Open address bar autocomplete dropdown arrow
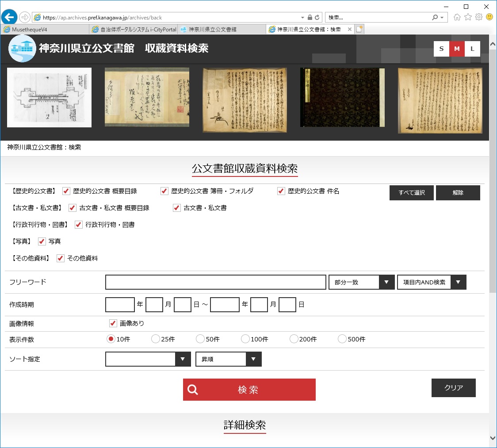 (x=302, y=17)
